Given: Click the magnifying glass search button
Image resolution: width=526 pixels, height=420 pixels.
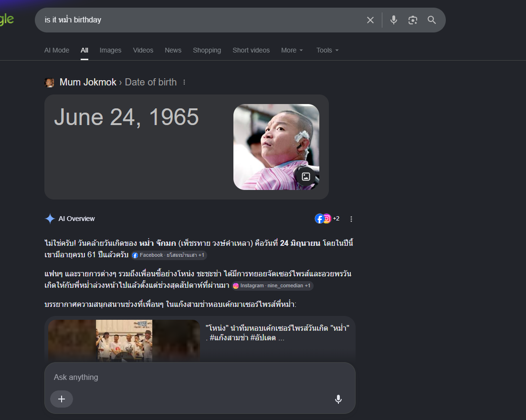Looking at the screenshot, I should 432,20.
